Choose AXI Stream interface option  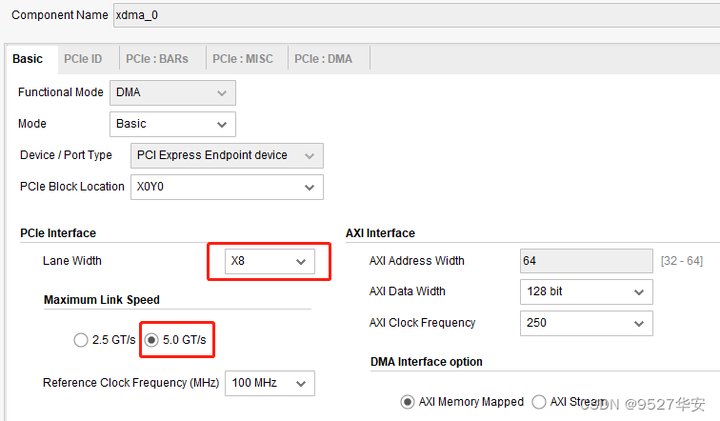540,402
